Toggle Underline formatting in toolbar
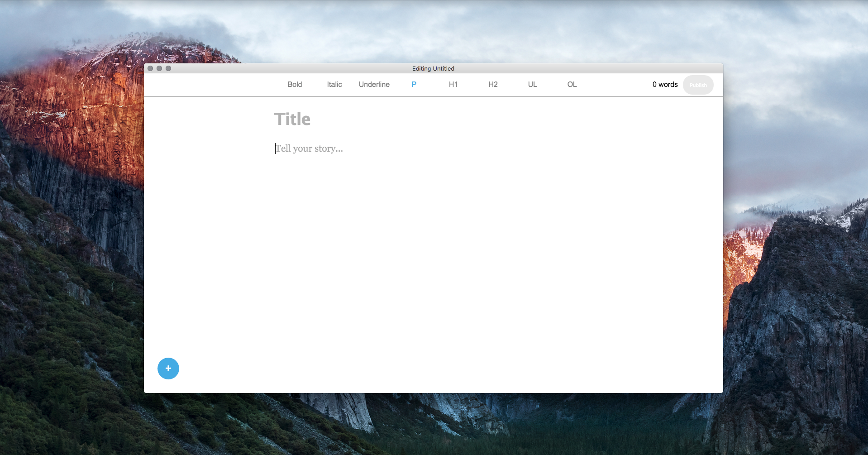Image resolution: width=868 pixels, height=455 pixels. coord(374,85)
